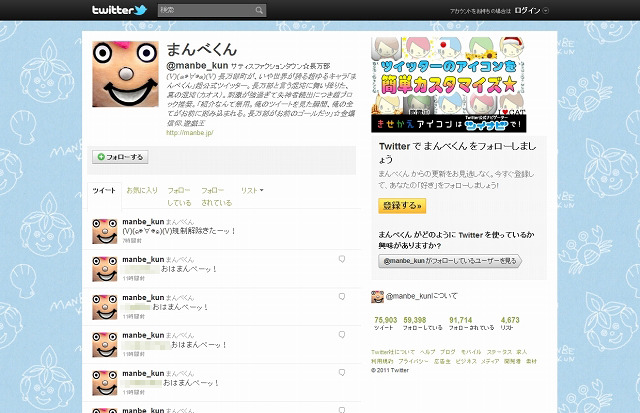
Task: Click the reply bubble icon on third tweet
Action: point(342,297)
